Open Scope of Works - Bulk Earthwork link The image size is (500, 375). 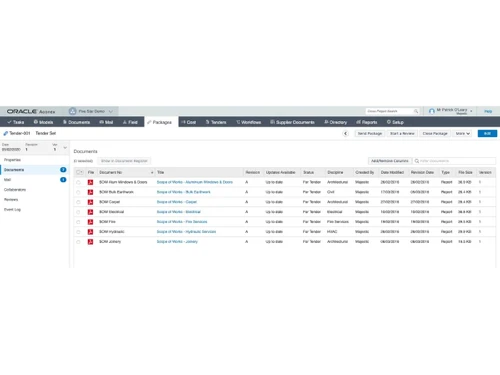pyautogui.click(x=183, y=192)
